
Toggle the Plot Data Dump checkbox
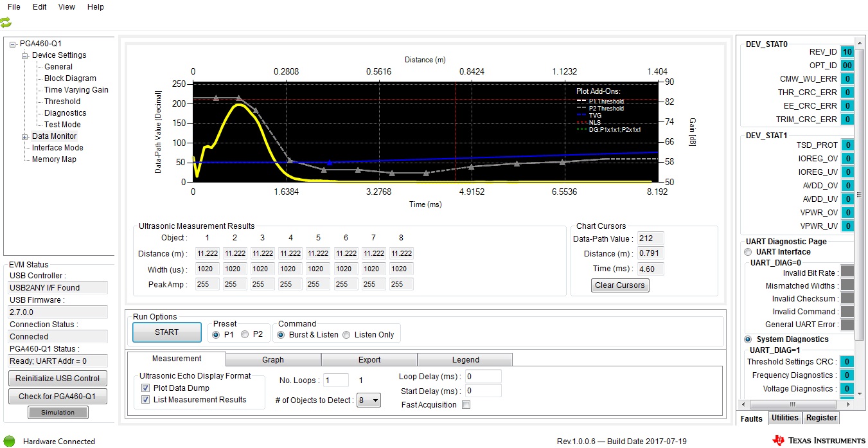[145, 388]
